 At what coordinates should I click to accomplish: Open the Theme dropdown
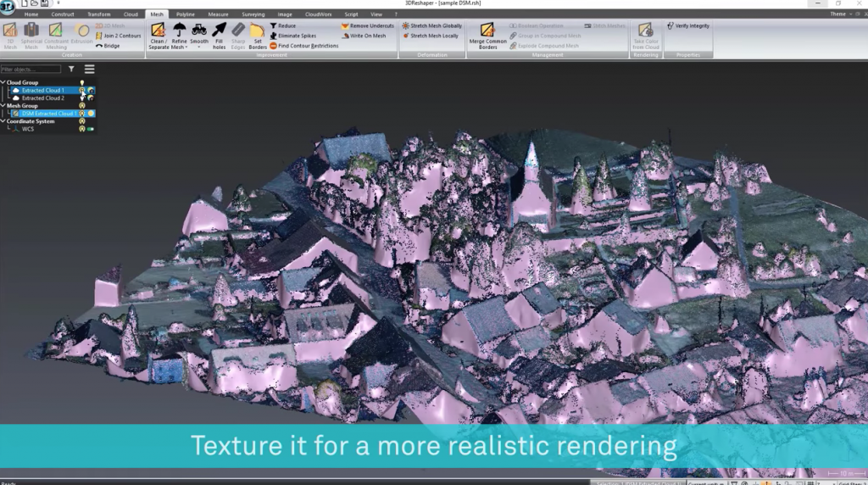[x=841, y=14]
